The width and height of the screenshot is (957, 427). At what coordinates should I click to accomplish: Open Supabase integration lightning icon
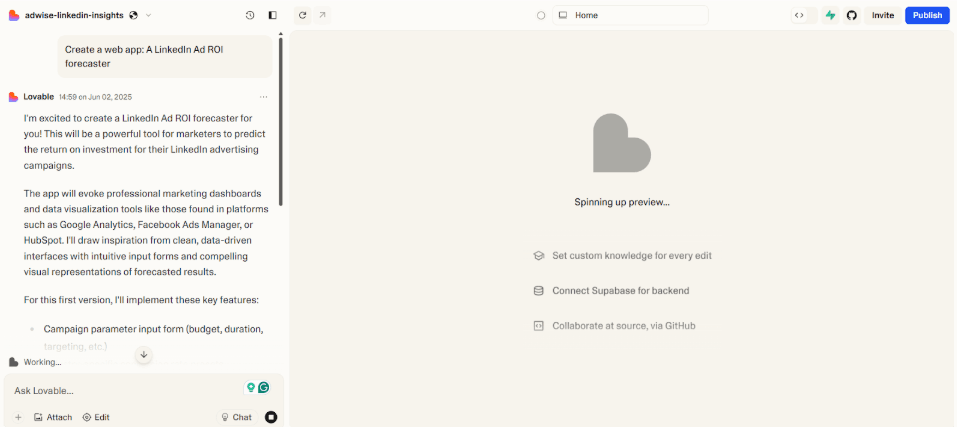[829, 15]
